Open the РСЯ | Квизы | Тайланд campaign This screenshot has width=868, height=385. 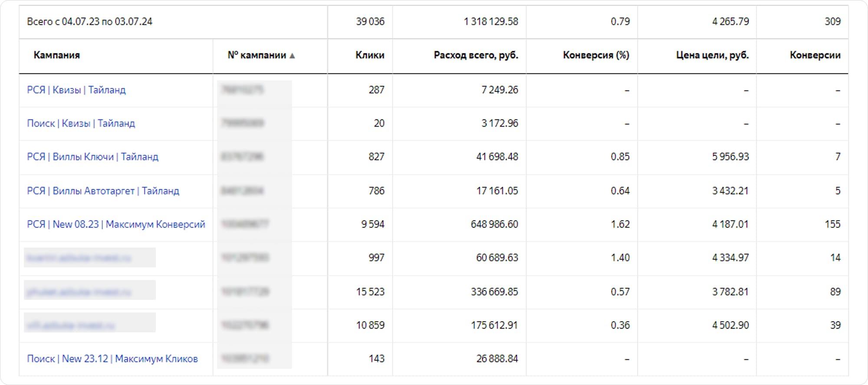tap(76, 90)
